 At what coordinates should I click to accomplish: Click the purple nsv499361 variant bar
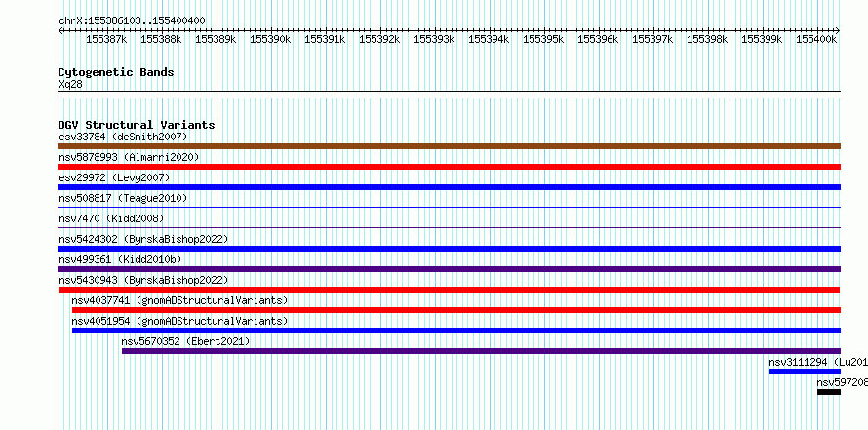(449, 269)
